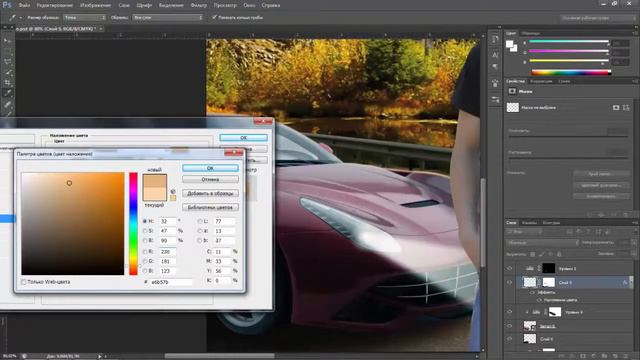Open the collapsed Character panel icon
The image size is (640, 360).
[495, 55]
